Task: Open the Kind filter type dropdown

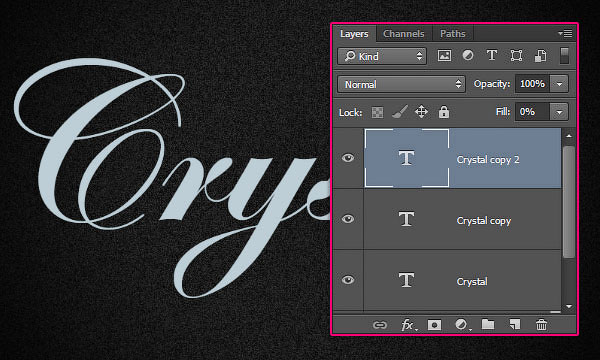Action: [382, 56]
